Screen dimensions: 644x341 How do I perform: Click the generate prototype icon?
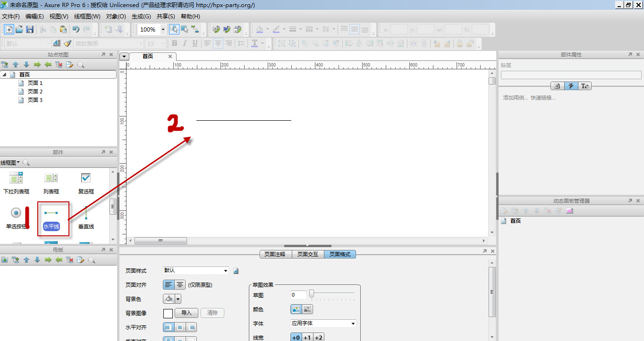tap(217, 29)
